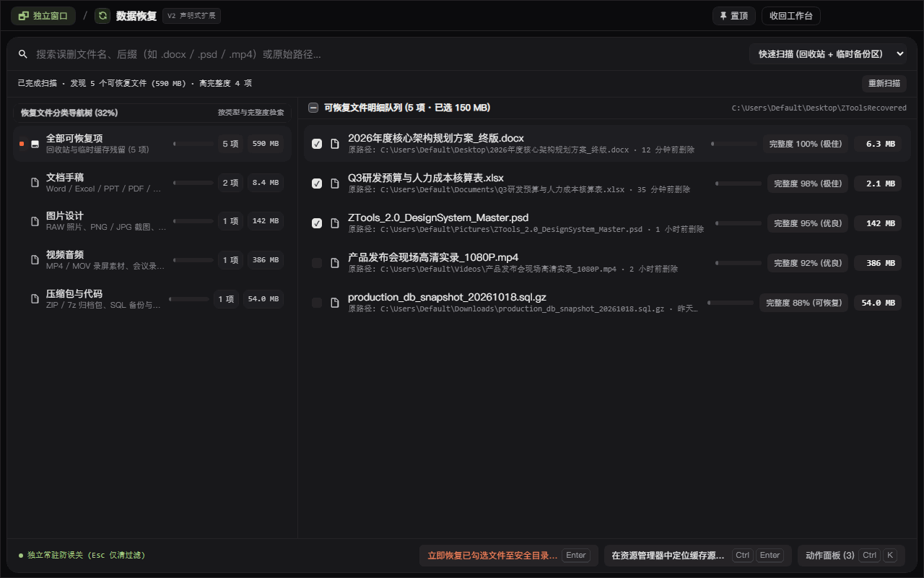The width and height of the screenshot is (924, 578).
Task: Open the 动作面板 (3) button
Action: (x=852, y=556)
